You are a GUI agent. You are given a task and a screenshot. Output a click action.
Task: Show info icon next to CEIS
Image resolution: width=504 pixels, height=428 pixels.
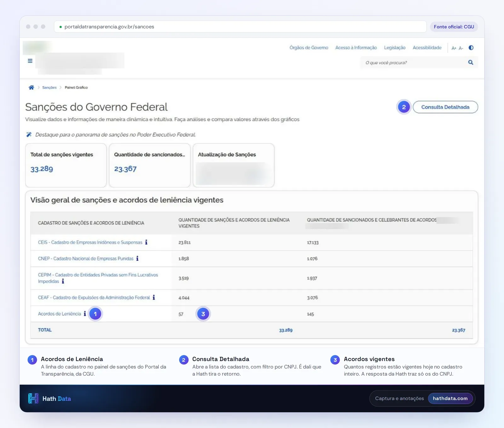[x=146, y=242]
